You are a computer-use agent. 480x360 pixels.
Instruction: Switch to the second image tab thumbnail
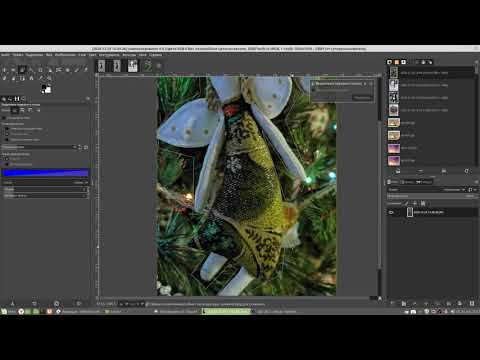coord(117,65)
